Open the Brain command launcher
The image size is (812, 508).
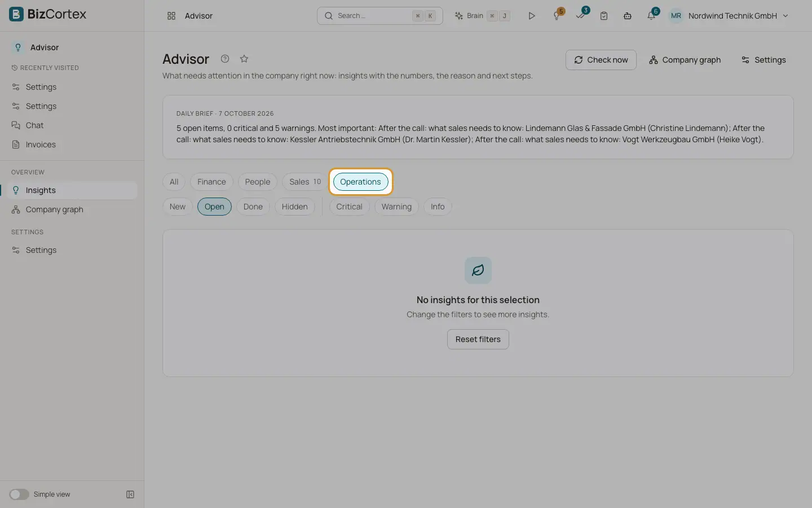(x=483, y=16)
